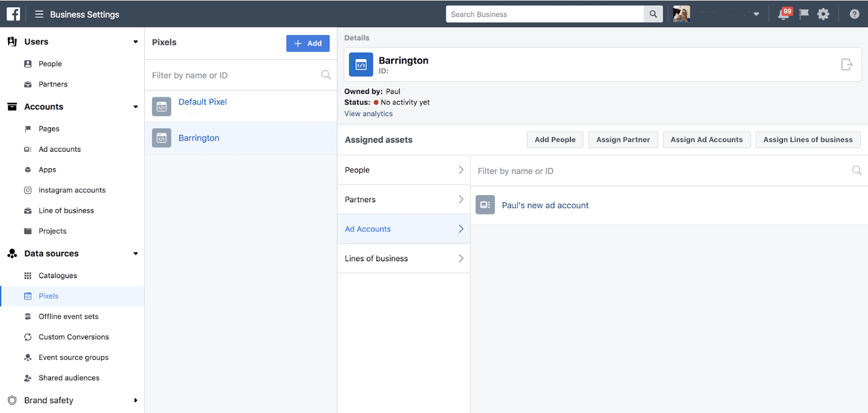Image resolution: width=868 pixels, height=413 pixels.
Task: Click the Add People button
Action: (555, 140)
